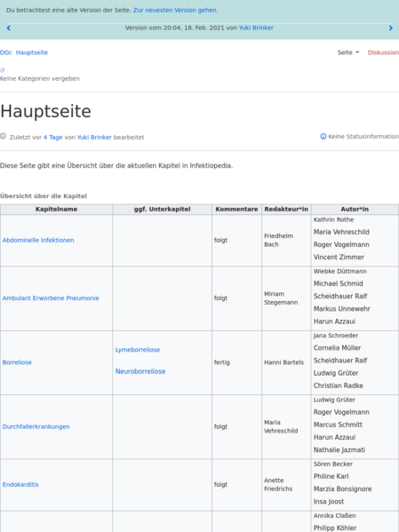Go to previous version arrow

[x=9, y=28]
